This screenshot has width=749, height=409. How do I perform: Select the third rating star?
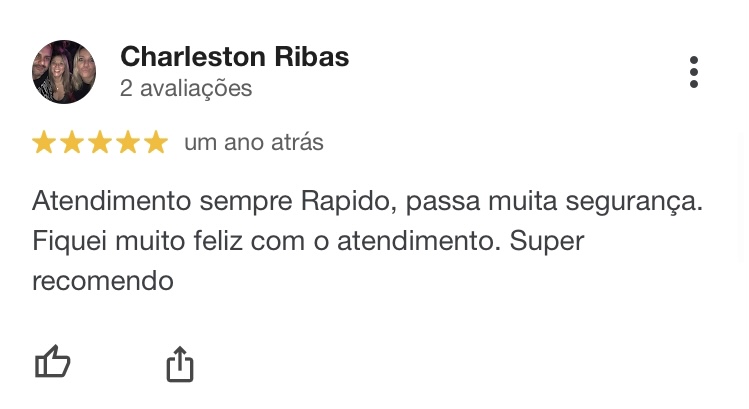100,142
